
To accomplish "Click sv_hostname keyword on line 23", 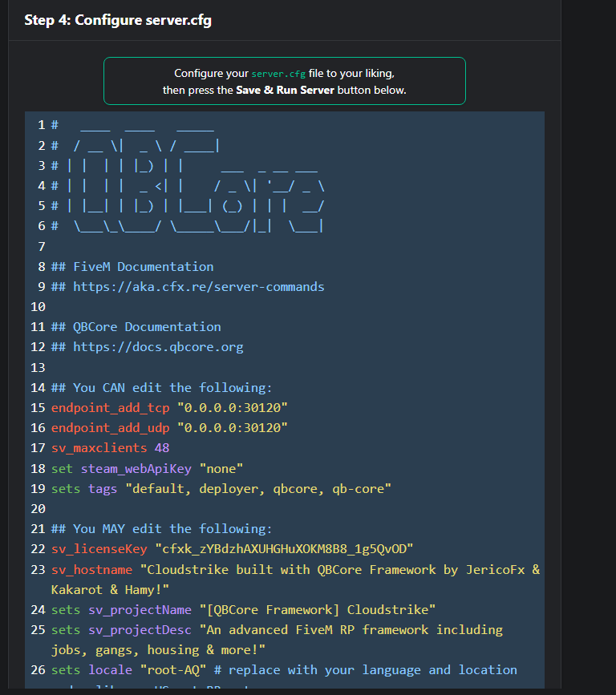I will click(x=91, y=570).
